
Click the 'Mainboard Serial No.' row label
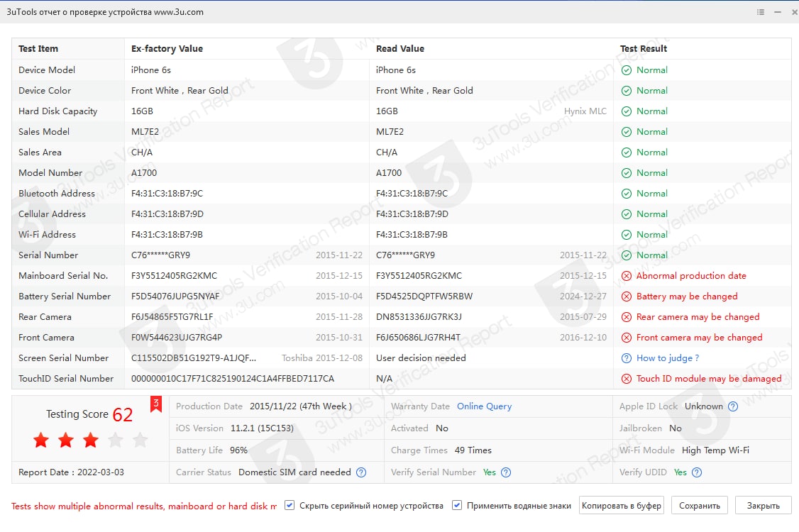[63, 276]
